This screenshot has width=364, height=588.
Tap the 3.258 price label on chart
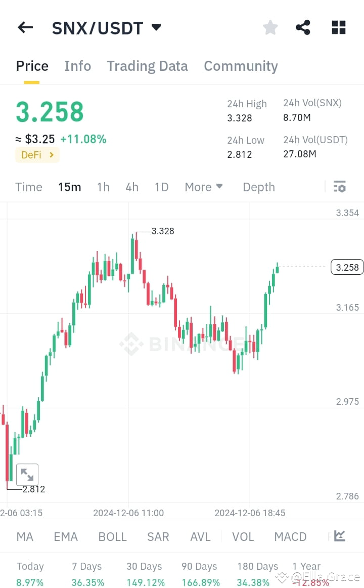[347, 267]
